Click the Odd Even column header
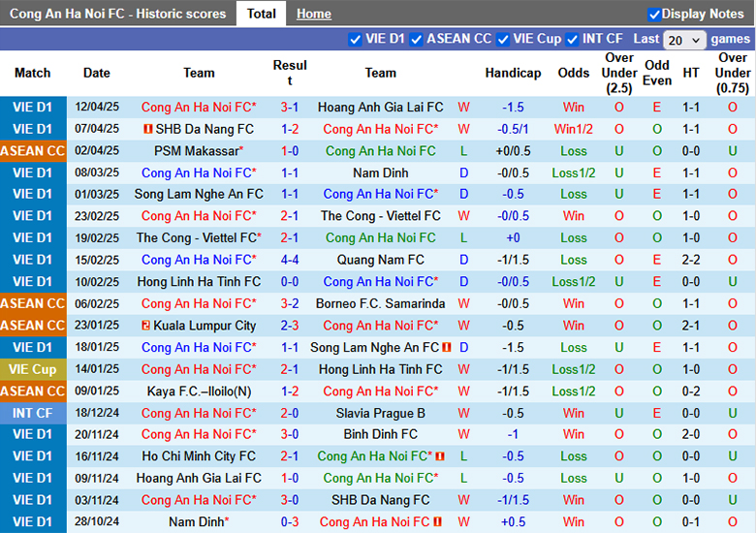The width and height of the screenshot is (756, 533). (x=657, y=73)
